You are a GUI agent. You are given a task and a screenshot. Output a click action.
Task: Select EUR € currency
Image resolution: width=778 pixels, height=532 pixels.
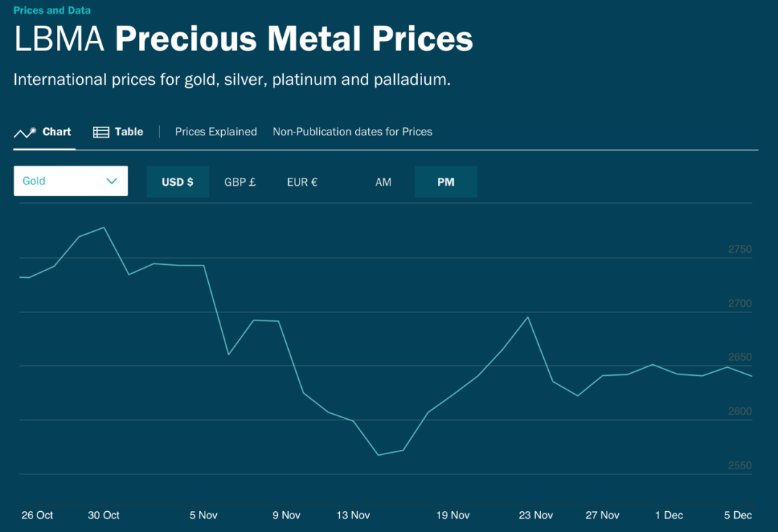(x=302, y=182)
